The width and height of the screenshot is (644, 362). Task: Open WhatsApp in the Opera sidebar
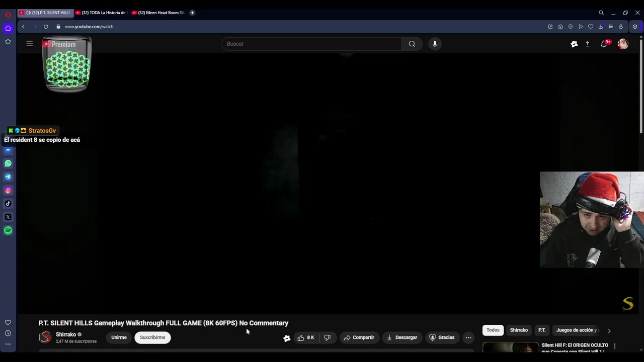[x=8, y=163]
